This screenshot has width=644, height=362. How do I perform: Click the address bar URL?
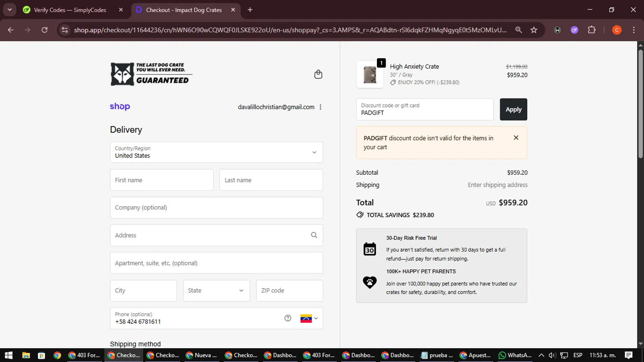(290, 30)
